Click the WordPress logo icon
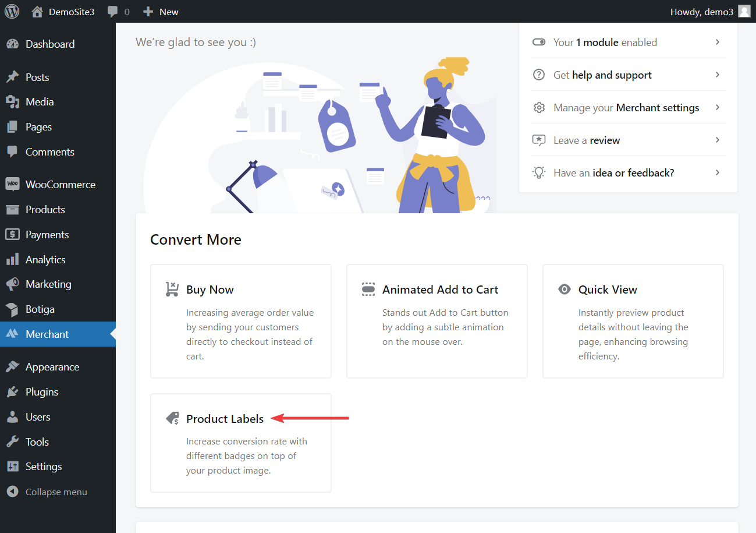This screenshot has height=533, width=756. (12, 12)
